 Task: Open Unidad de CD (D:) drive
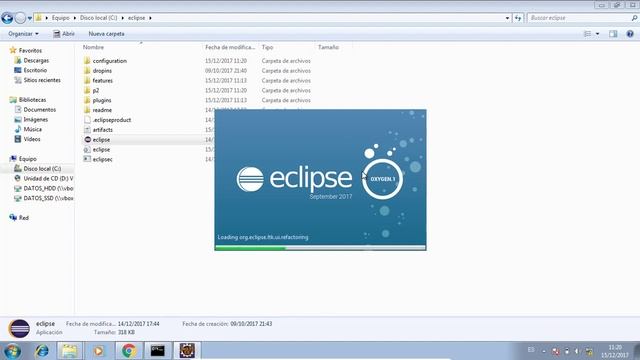pos(48,178)
